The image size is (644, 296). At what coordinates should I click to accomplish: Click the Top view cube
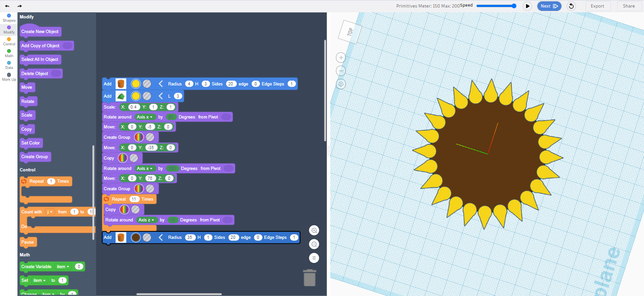[350, 32]
